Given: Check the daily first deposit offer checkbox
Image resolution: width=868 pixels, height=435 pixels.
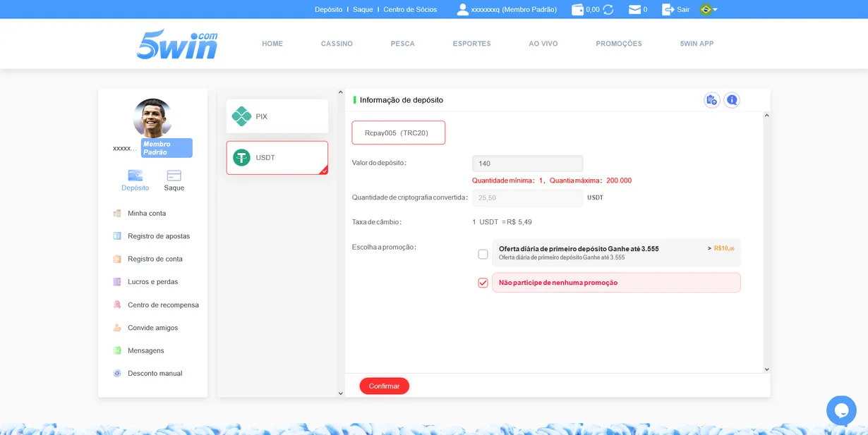Looking at the screenshot, I should click(483, 254).
